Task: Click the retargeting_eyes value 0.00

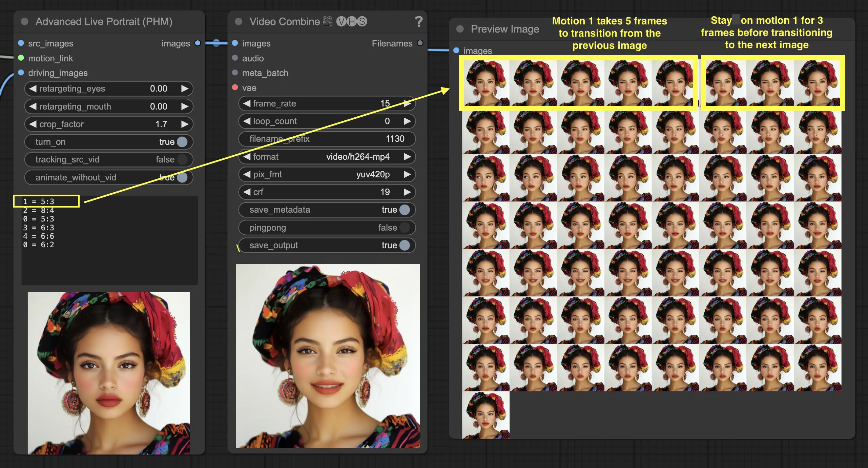Action: (159, 89)
